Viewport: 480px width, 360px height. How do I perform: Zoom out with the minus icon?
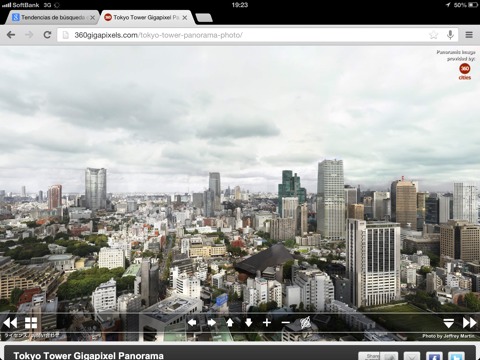pos(286,322)
